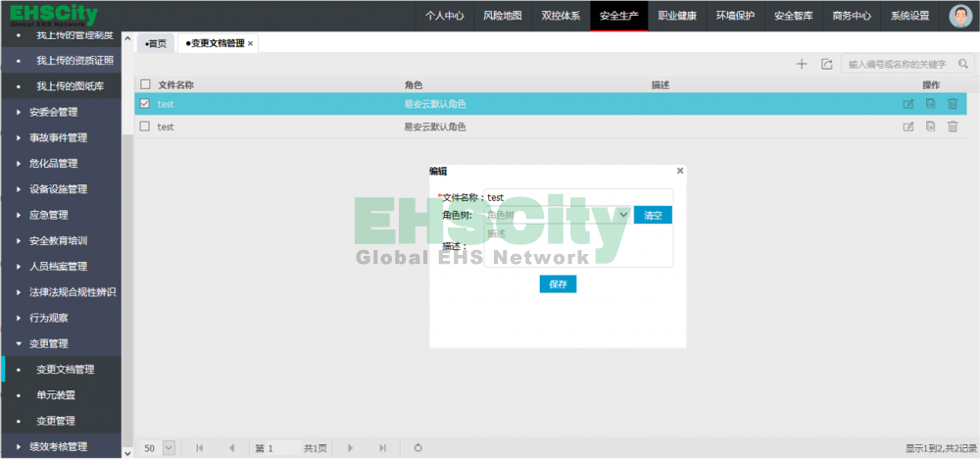
Task: Expand the 事故事件管理 sidebar section
Action: [59, 137]
